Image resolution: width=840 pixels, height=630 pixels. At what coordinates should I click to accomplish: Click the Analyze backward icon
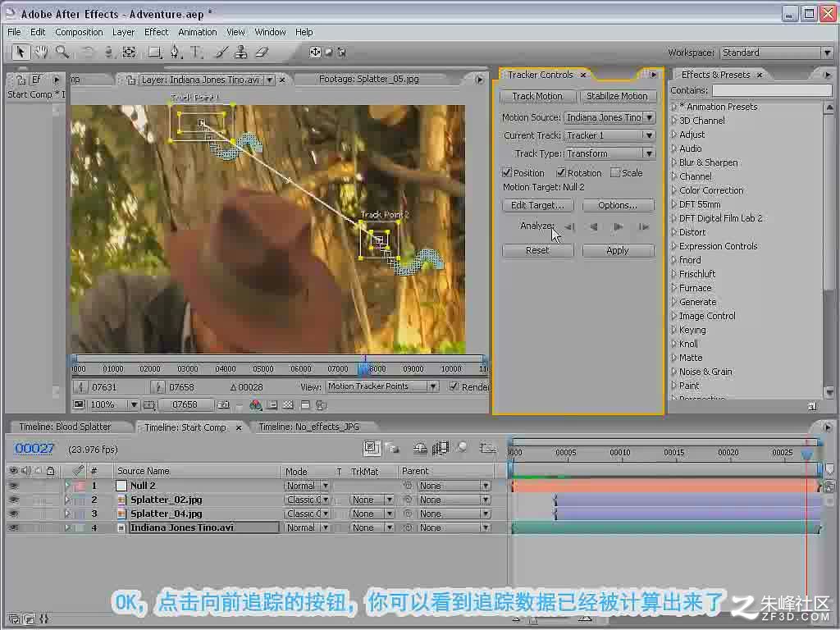pyautogui.click(x=594, y=226)
